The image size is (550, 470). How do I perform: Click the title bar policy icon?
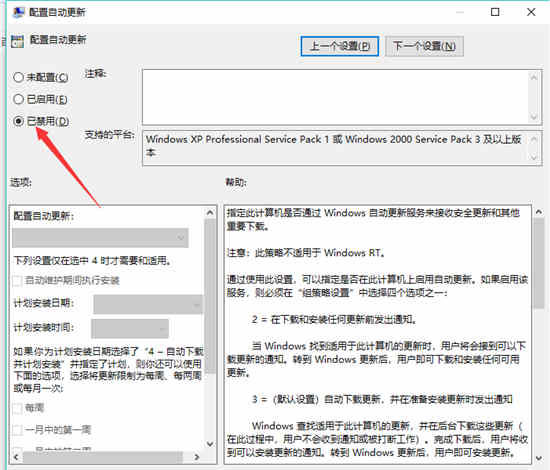click(x=18, y=12)
